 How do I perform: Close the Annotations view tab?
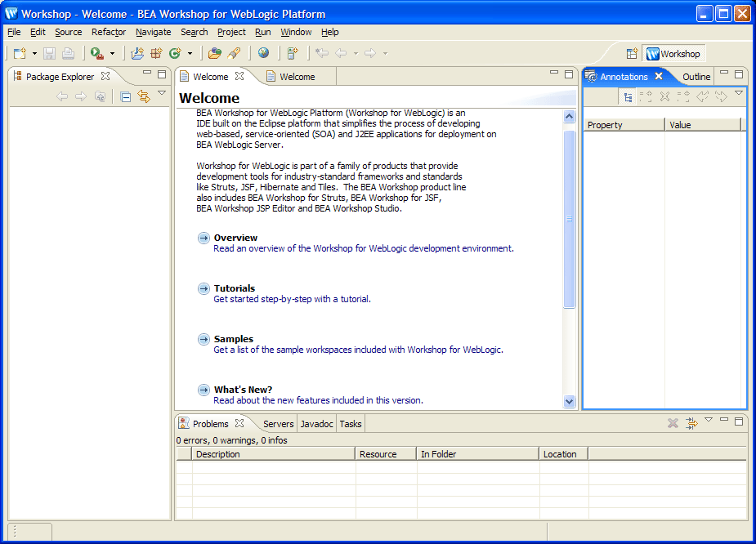tap(659, 76)
